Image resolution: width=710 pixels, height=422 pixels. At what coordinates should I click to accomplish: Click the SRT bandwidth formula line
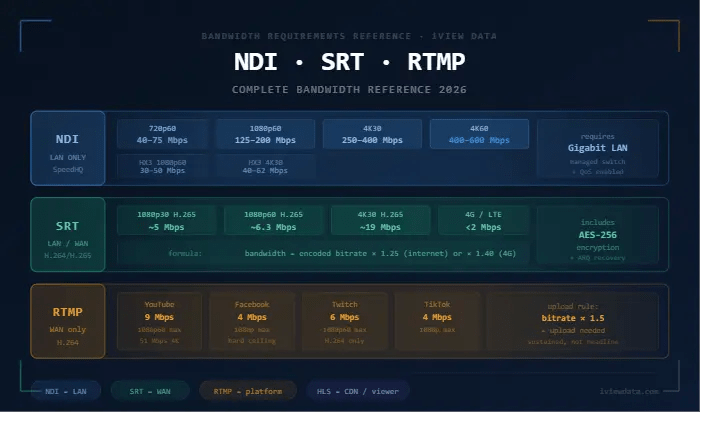pyautogui.click(x=323, y=253)
